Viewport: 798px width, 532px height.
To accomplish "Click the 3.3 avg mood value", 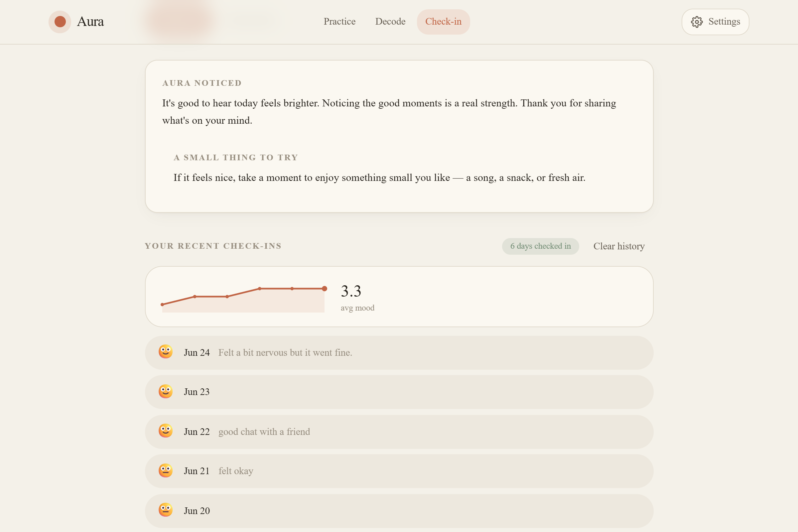I will coord(351,291).
